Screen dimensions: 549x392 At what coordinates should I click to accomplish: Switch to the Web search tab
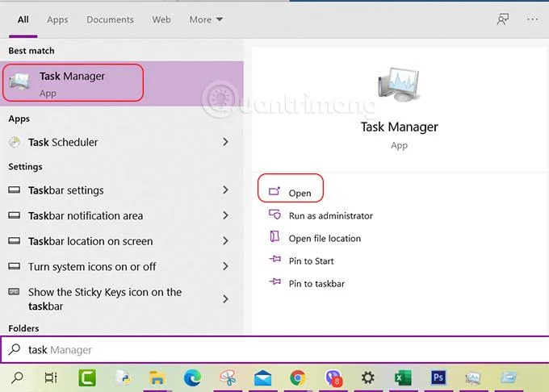click(161, 19)
